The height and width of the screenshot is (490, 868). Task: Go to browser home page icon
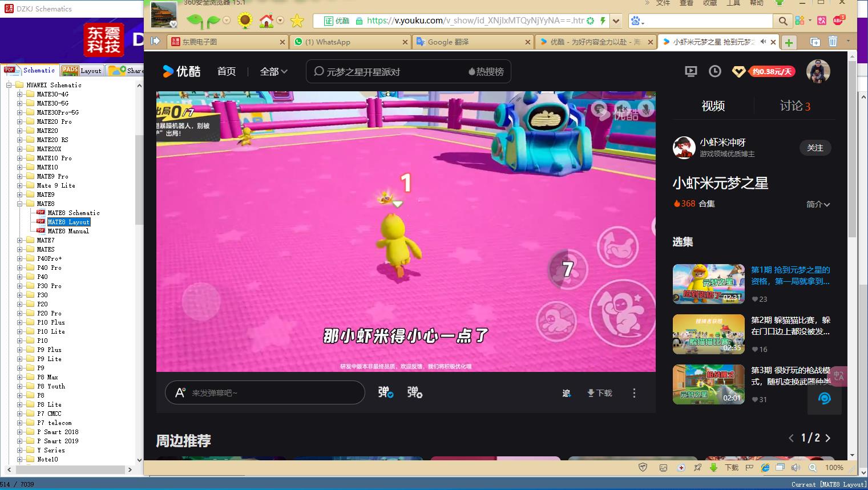266,21
